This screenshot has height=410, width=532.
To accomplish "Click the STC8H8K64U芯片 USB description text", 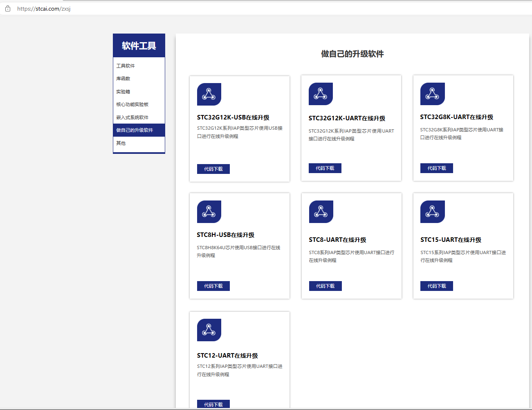I will [x=238, y=251].
